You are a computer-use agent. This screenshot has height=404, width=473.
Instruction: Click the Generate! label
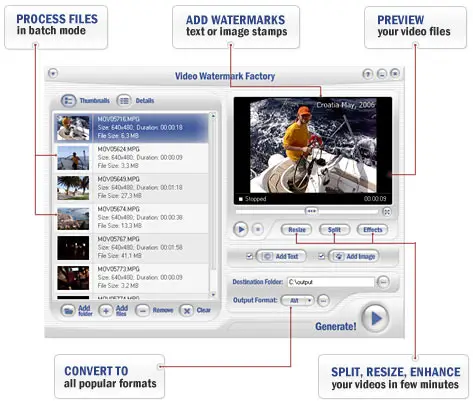coord(336,326)
